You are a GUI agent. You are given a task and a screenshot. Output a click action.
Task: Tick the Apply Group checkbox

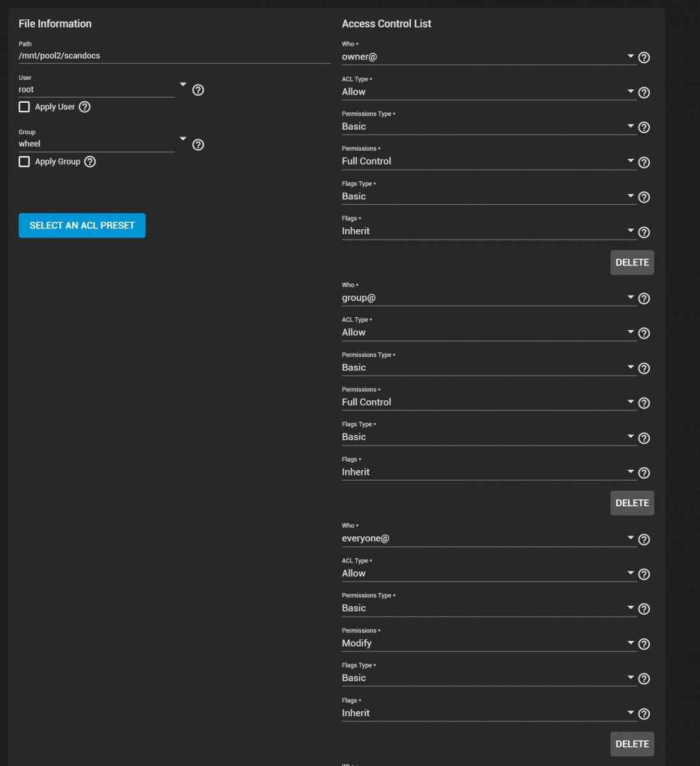coord(24,161)
